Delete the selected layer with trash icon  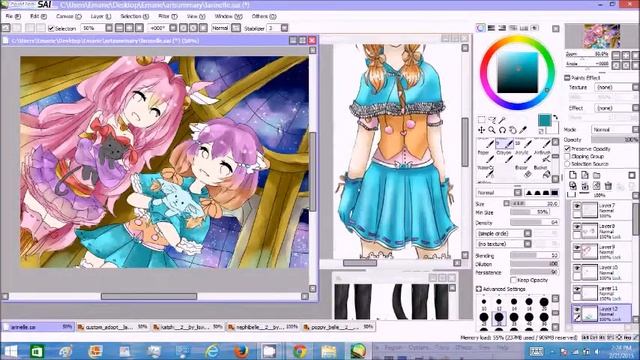click(608, 186)
